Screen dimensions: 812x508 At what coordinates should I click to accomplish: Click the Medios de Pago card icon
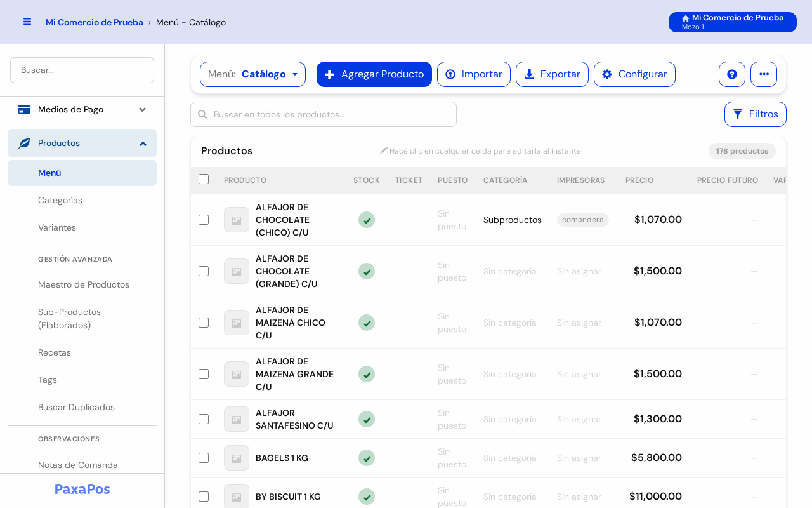click(24, 109)
